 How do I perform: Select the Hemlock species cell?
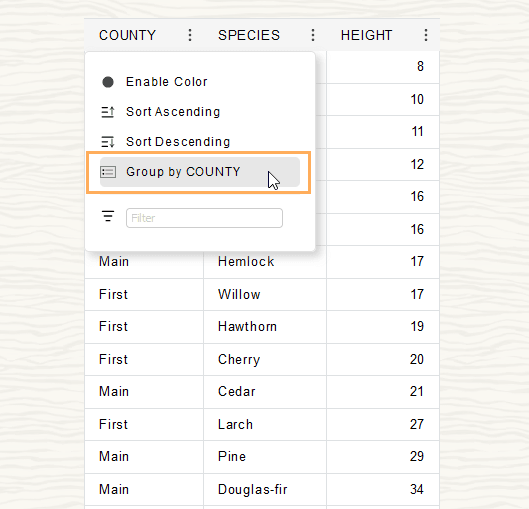(265, 262)
